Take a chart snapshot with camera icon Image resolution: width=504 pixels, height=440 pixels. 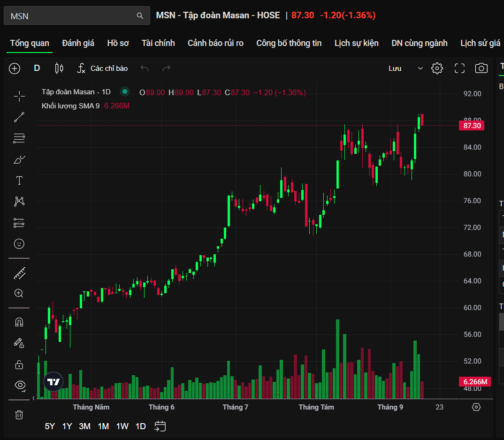(481, 68)
